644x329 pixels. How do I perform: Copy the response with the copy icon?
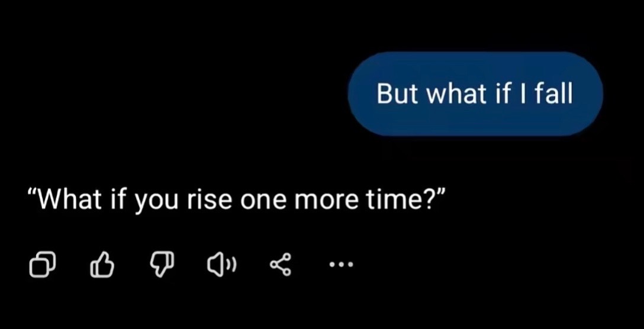pos(42,265)
